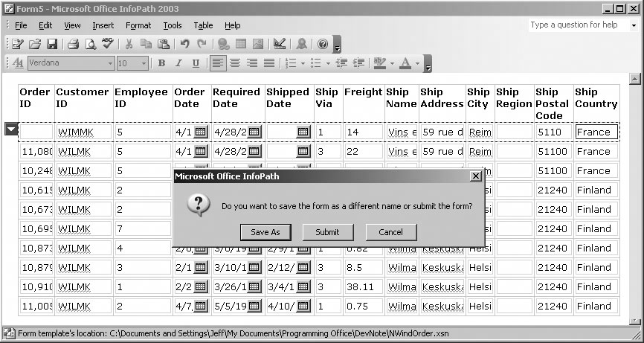Click the Undo arrow icon
644x343 pixels.
tap(185, 45)
